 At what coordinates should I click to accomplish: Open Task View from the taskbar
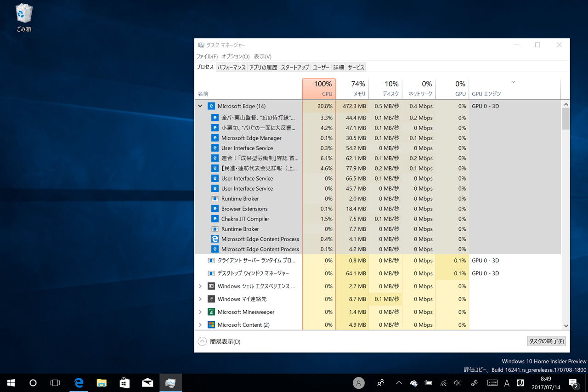55,383
